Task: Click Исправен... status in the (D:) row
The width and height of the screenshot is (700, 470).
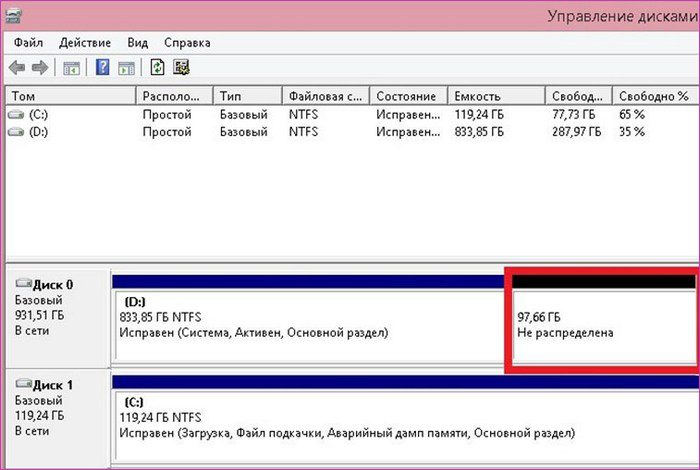Action: click(x=408, y=132)
